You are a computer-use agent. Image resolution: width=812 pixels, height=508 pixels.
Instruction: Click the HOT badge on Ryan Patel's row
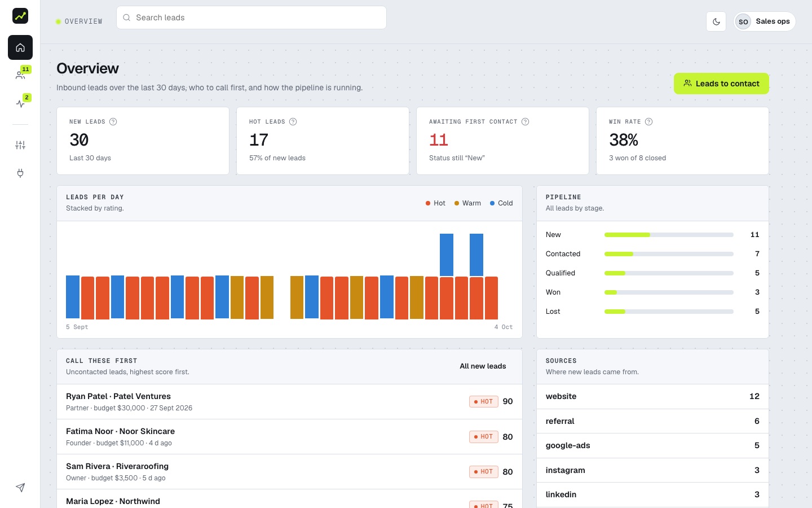tap(484, 402)
